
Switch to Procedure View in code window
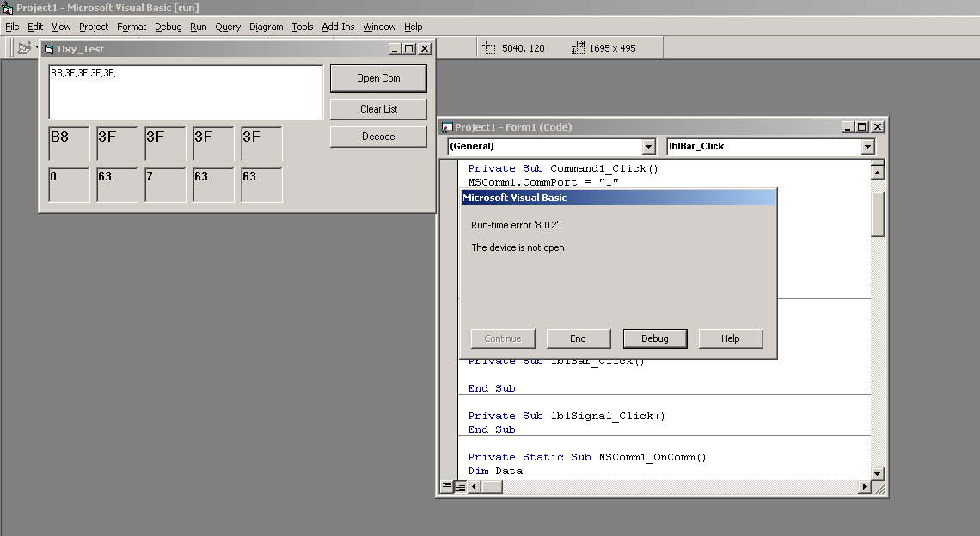(446, 486)
